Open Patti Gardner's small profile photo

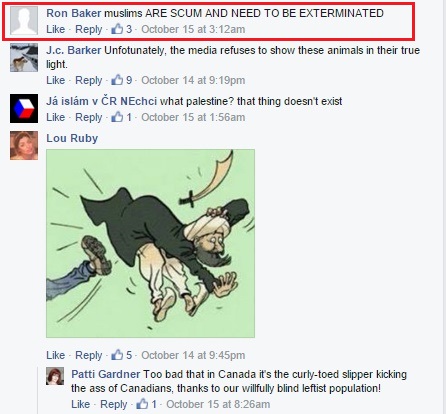coord(55,376)
